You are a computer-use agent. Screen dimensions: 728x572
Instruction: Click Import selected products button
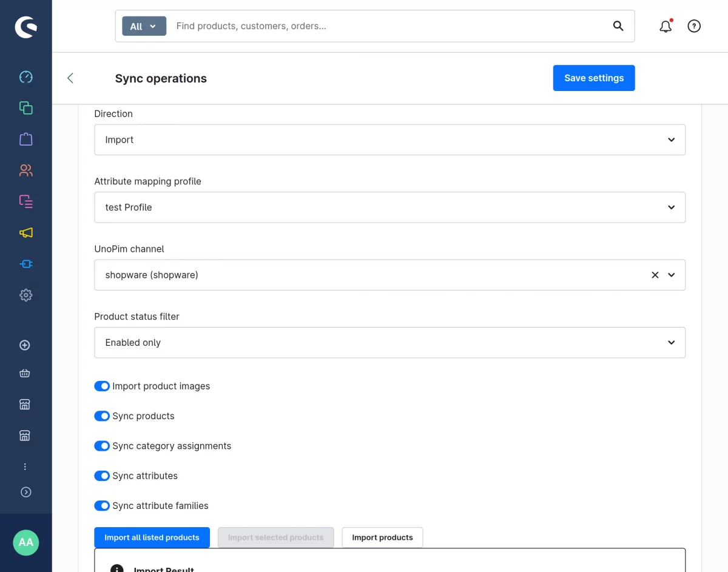click(x=275, y=537)
